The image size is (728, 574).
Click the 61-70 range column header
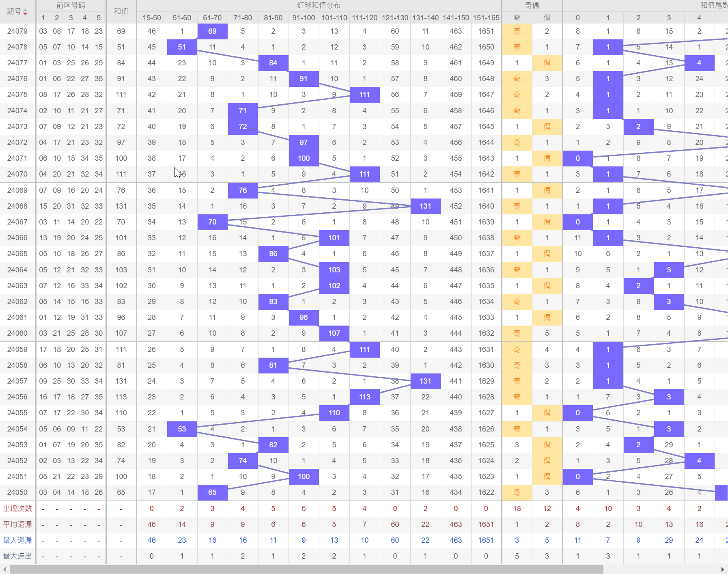[212, 18]
